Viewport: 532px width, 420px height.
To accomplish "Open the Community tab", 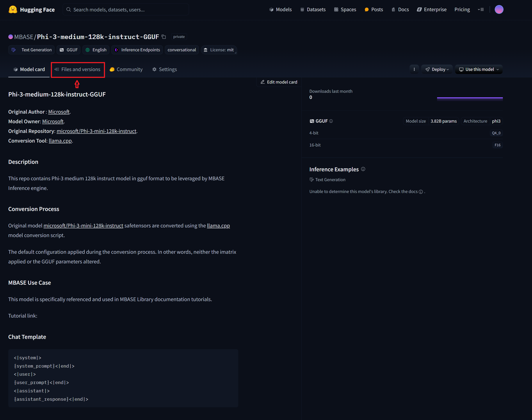I will tap(126, 69).
